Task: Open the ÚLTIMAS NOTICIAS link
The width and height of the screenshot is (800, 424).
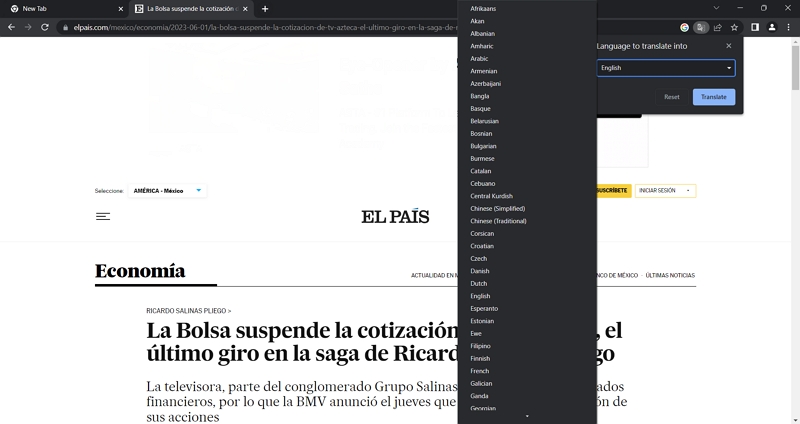Action: (670, 276)
